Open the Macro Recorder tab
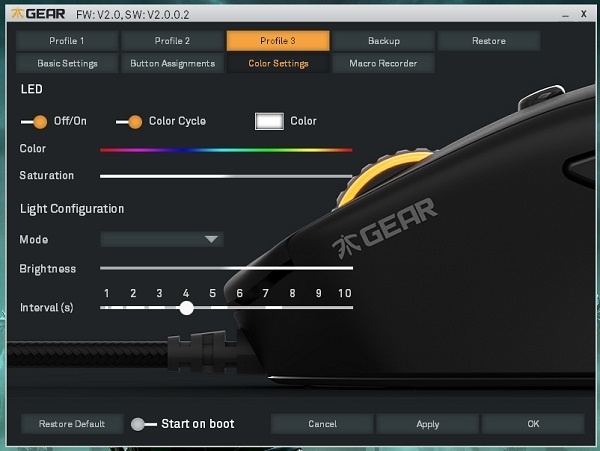This screenshot has height=451, width=600. [x=383, y=63]
